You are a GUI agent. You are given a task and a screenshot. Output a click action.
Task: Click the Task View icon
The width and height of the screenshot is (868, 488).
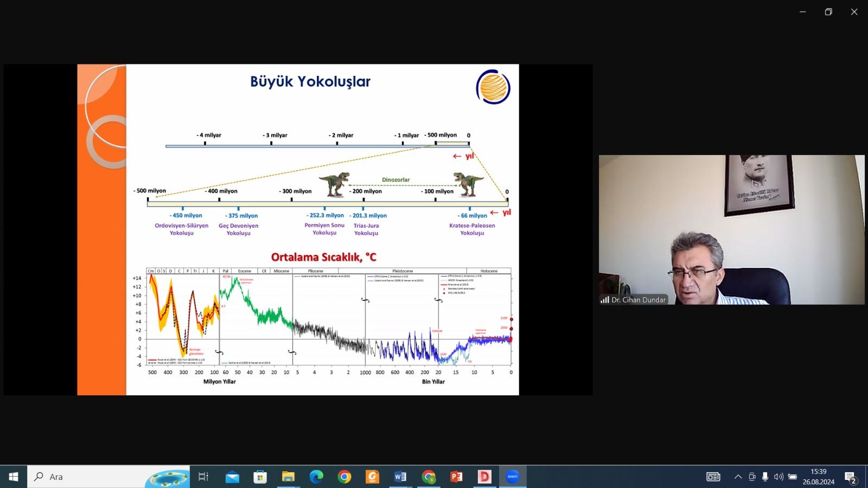203,477
